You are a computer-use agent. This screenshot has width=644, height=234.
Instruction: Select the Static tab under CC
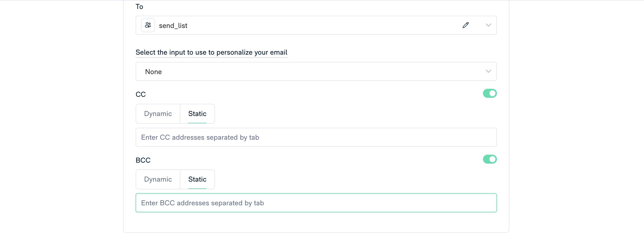[197, 114]
